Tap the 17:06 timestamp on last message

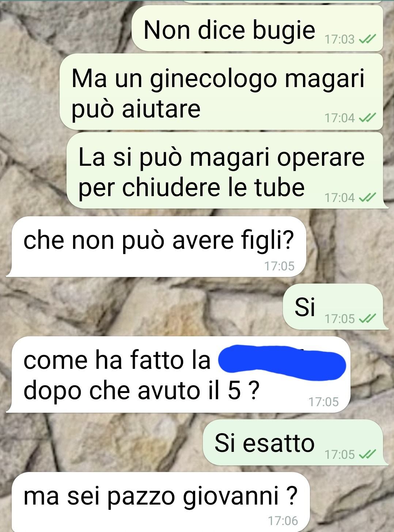click(283, 521)
